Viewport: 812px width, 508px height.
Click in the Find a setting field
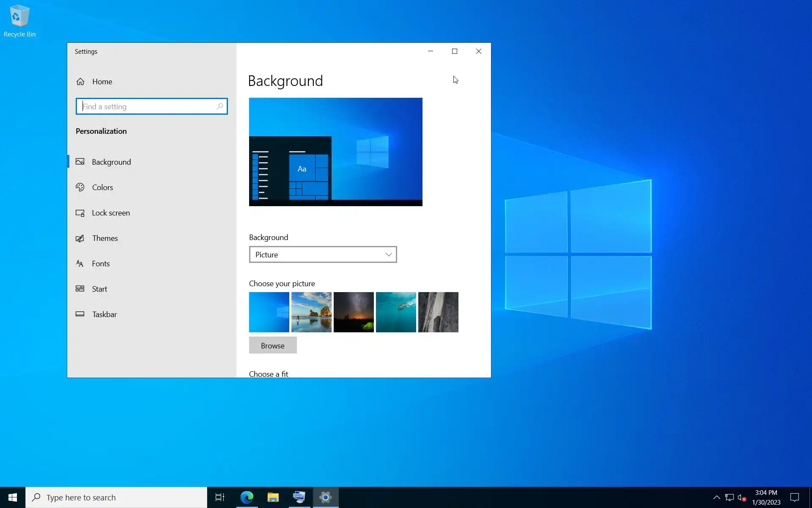pyautogui.click(x=148, y=106)
